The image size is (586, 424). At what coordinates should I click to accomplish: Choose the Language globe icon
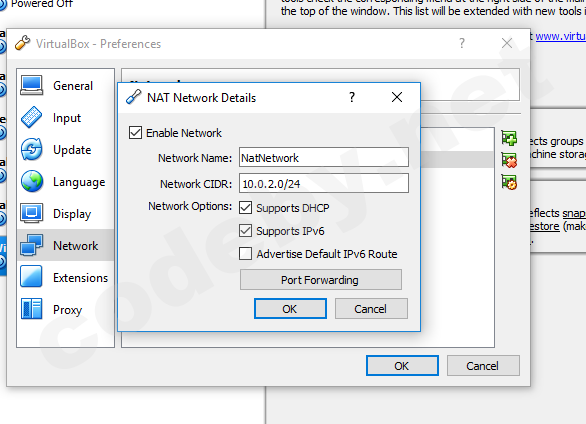click(x=31, y=182)
